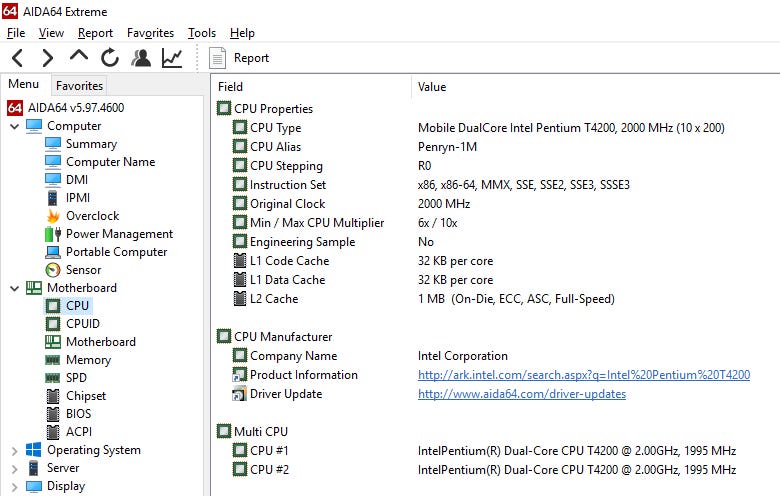The height and width of the screenshot is (496, 780).
Task: Open the Tools menu
Action: point(201,33)
